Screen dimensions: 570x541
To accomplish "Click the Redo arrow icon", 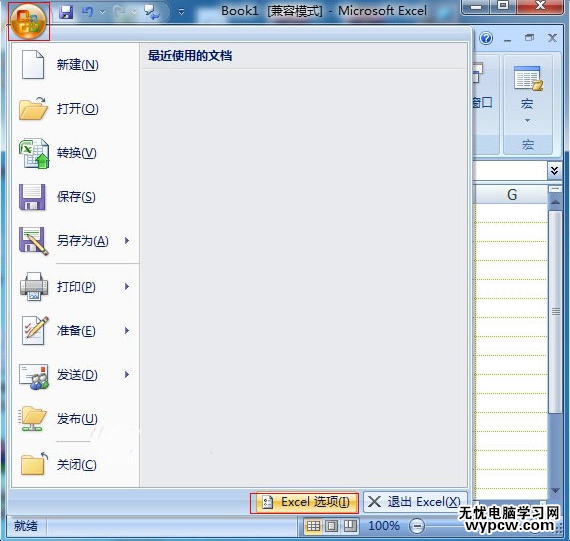I will [x=119, y=12].
